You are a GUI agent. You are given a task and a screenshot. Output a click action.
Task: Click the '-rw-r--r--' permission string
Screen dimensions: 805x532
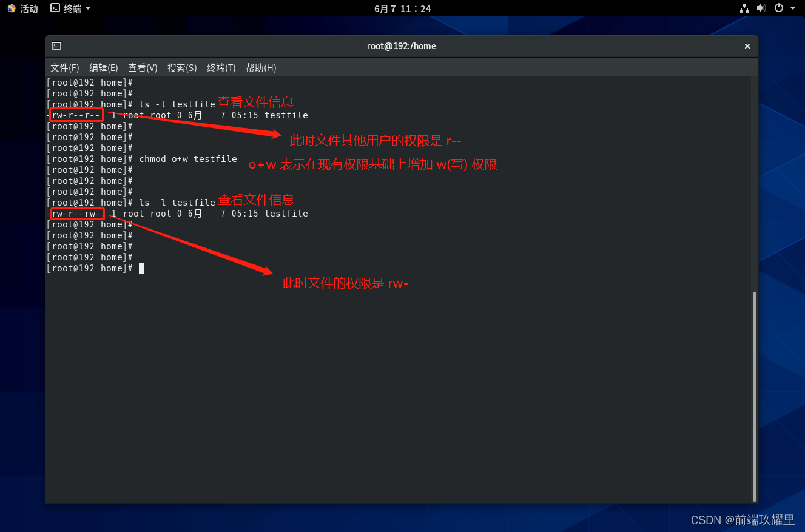(73, 115)
